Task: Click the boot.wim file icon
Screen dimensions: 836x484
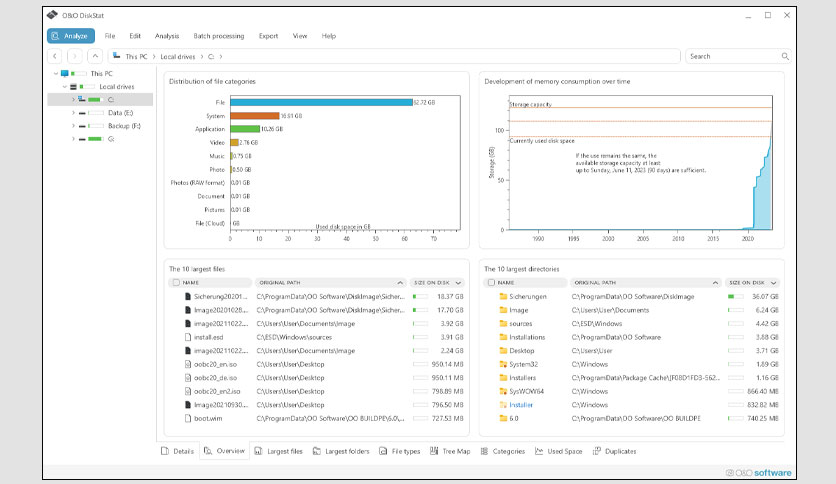Action: click(x=188, y=418)
